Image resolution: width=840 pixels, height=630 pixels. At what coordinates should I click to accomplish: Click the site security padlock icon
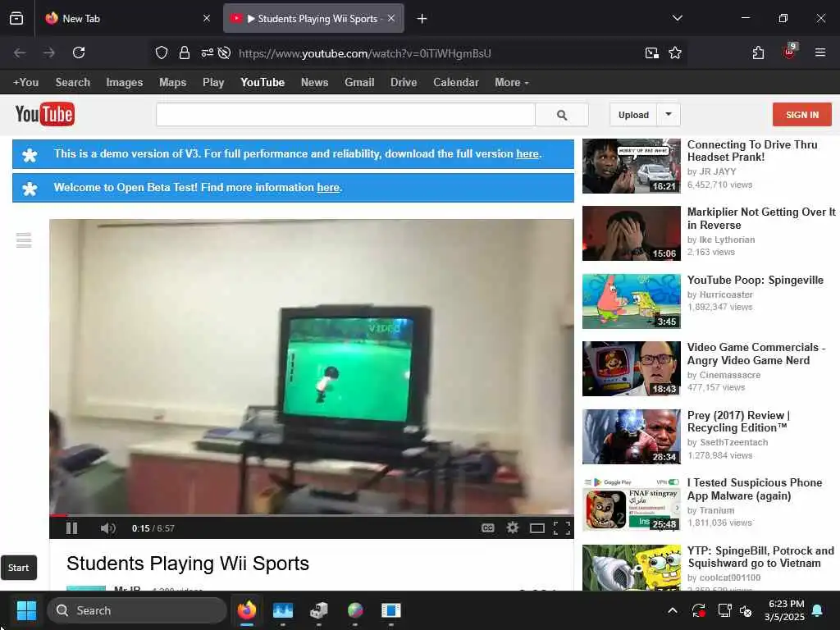click(185, 52)
